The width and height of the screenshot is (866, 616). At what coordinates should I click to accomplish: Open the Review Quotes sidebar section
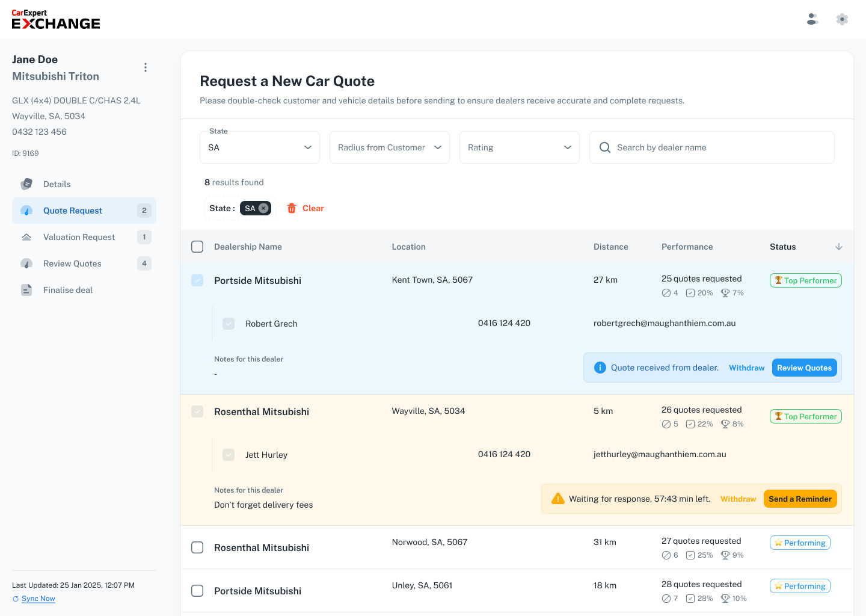(84, 263)
